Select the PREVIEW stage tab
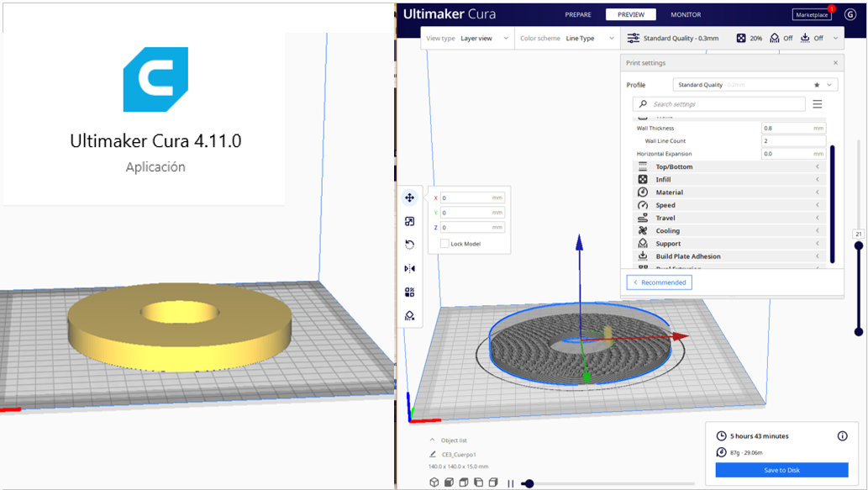 [x=630, y=14]
